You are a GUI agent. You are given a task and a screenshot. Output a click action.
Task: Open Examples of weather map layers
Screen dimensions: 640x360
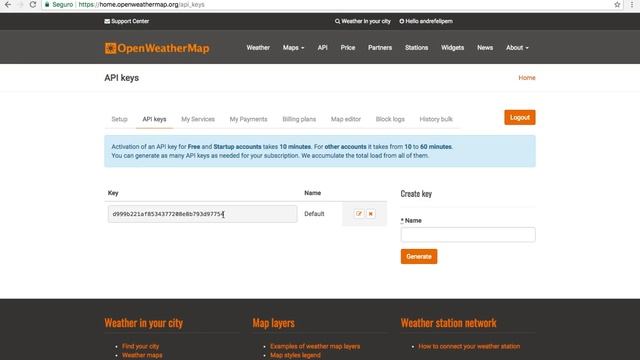(315, 346)
